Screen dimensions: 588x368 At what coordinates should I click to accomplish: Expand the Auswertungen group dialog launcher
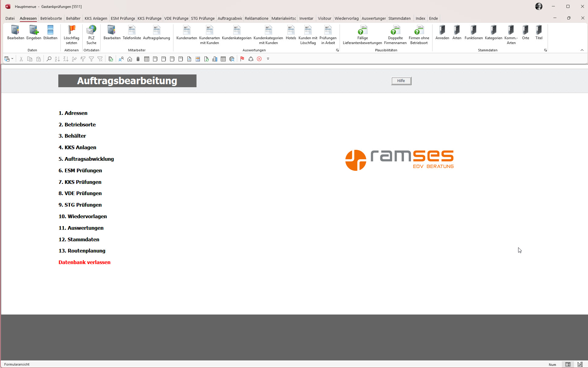coord(337,50)
